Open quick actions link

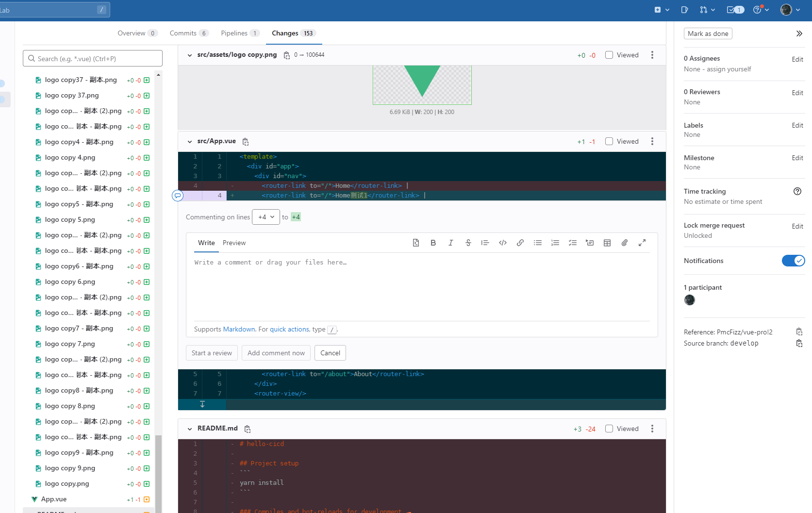(x=289, y=329)
